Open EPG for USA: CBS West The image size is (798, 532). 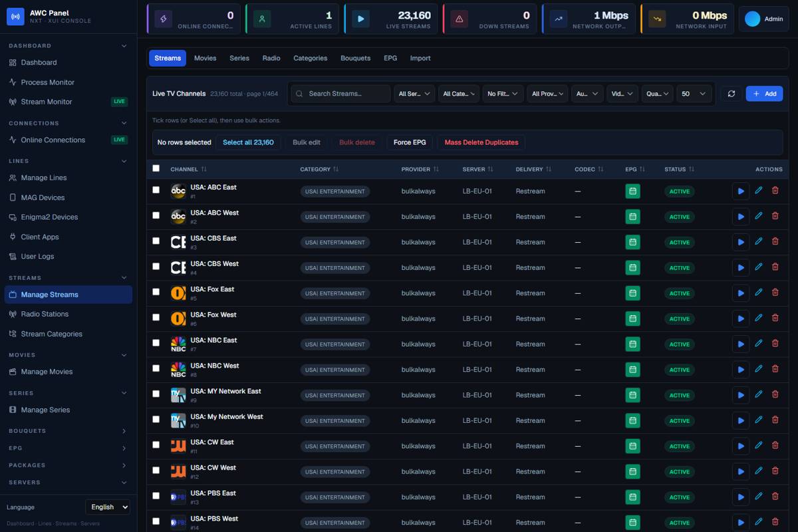[x=632, y=267]
